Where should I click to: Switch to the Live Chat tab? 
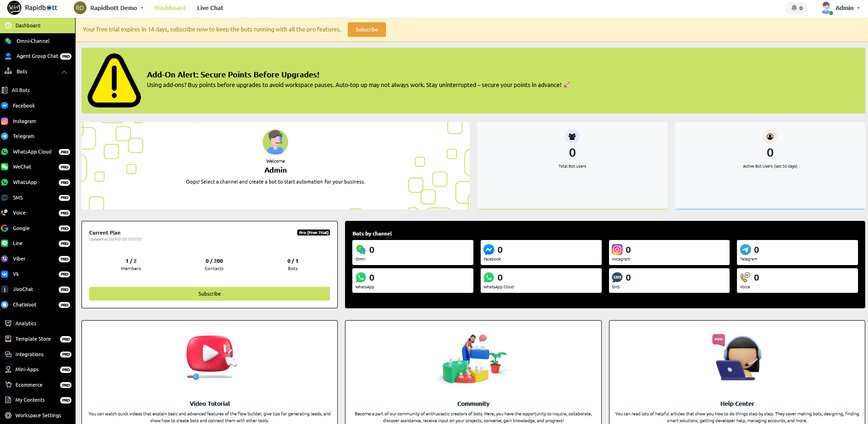[210, 8]
